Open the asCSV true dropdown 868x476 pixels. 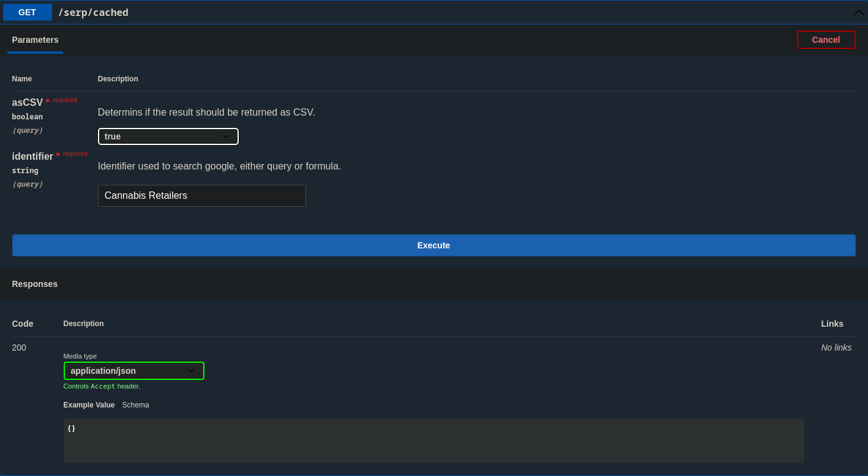pos(168,136)
